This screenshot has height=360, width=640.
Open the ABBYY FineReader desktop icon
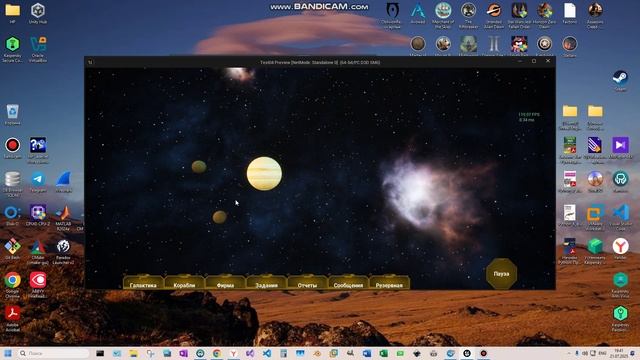[x=38, y=285]
